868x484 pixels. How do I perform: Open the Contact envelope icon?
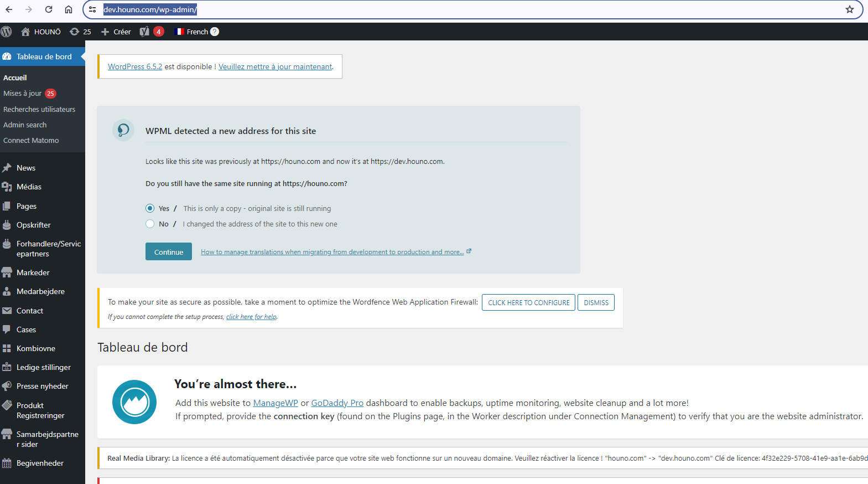click(x=7, y=311)
